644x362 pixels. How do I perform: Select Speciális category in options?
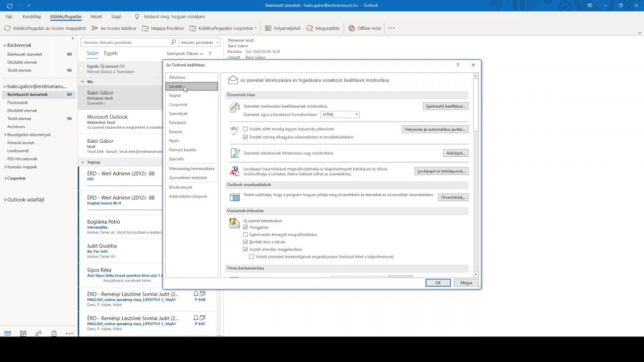coord(192,159)
